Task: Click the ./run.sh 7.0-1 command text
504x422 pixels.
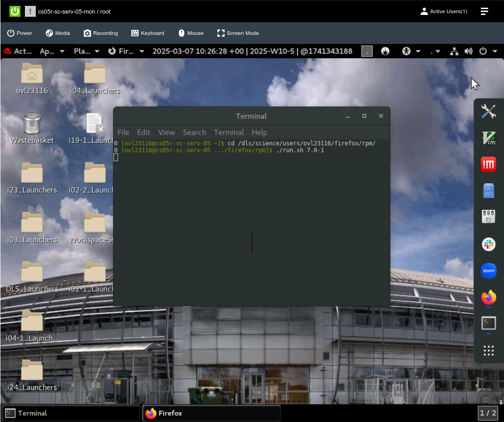Action: tap(300, 150)
